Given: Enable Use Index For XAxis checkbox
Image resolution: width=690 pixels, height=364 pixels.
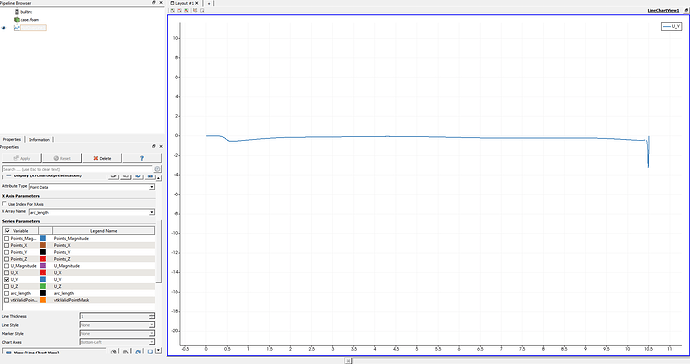Looking at the screenshot, I should pyautogui.click(x=5, y=204).
